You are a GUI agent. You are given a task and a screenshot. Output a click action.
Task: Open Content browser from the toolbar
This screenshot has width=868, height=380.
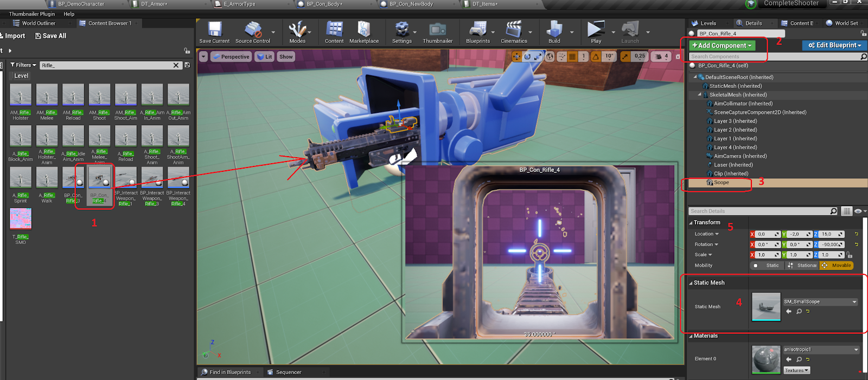[334, 32]
